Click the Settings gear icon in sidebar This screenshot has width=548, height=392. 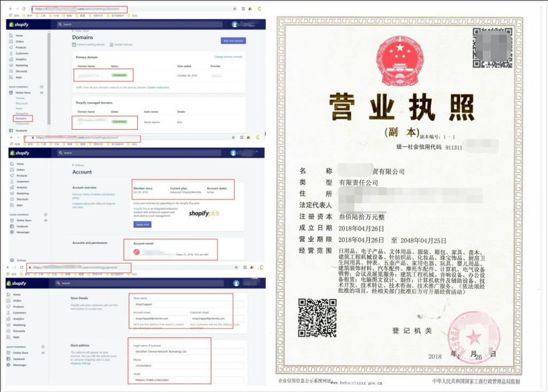point(10,260)
